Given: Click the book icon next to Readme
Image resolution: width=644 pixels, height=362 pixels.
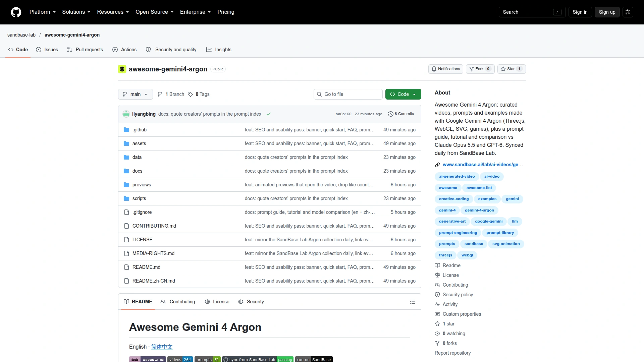Looking at the screenshot, I should 437,265.
